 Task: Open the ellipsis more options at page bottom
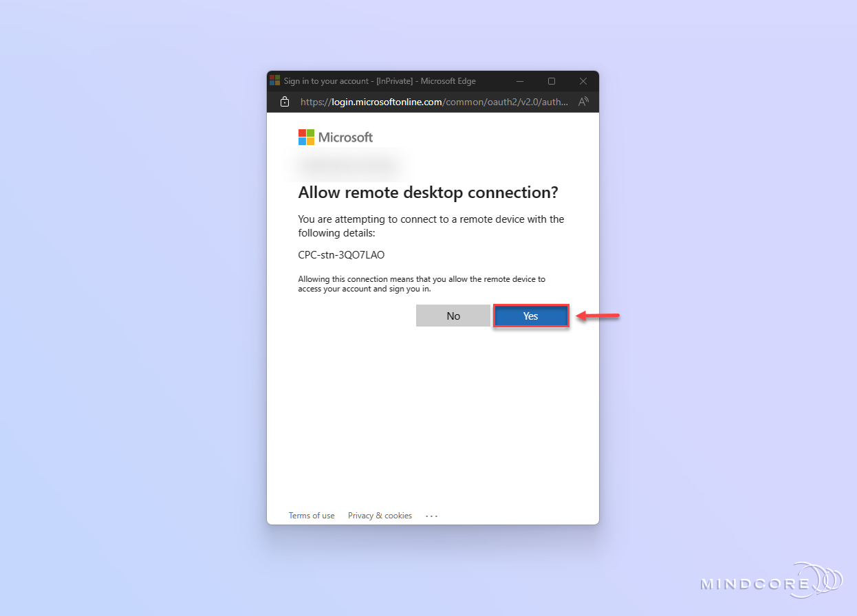(431, 515)
